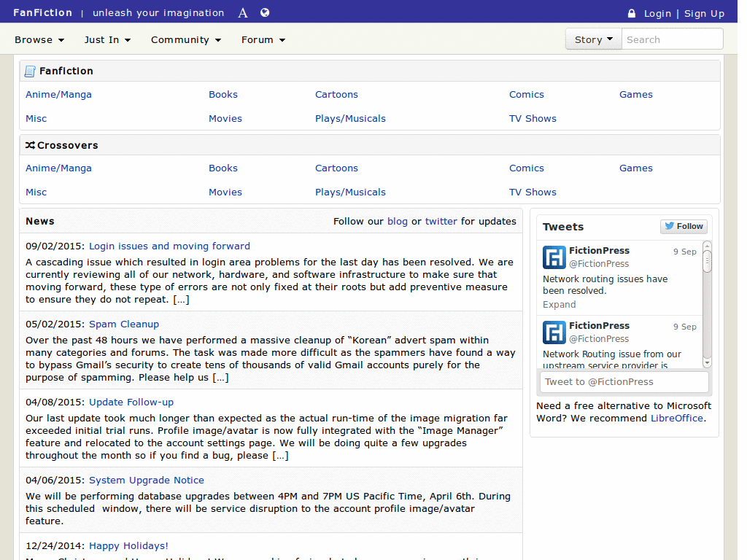The width and height of the screenshot is (747, 560).
Task: Open Fanfiction Games category
Action: click(x=636, y=95)
